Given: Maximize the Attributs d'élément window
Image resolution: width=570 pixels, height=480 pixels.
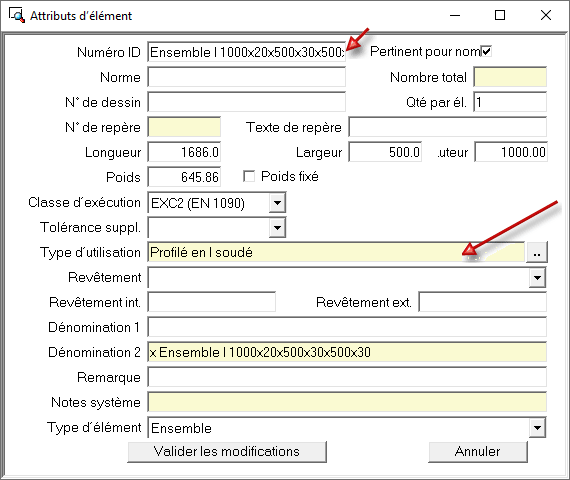Looking at the screenshot, I should pos(500,15).
